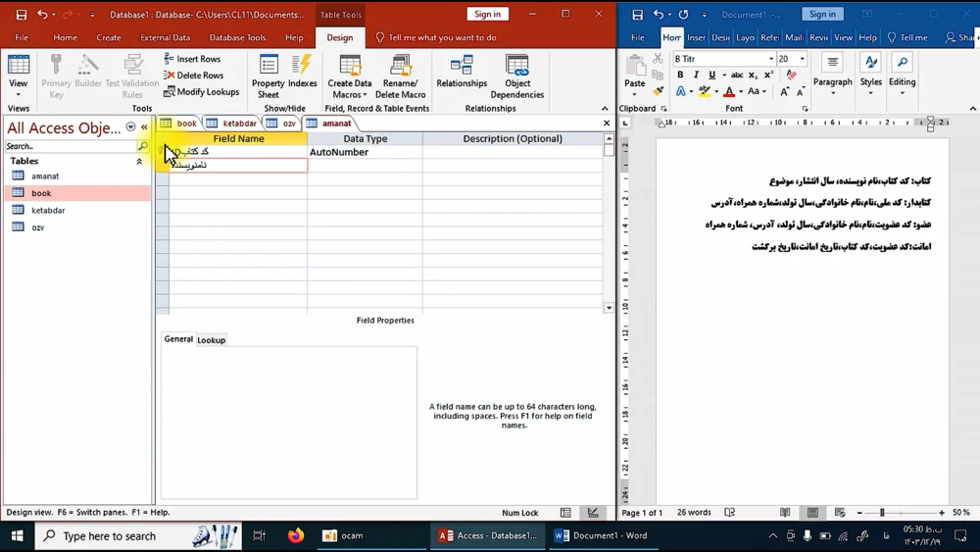Toggle strikethrough in Word

pos(737,75)
